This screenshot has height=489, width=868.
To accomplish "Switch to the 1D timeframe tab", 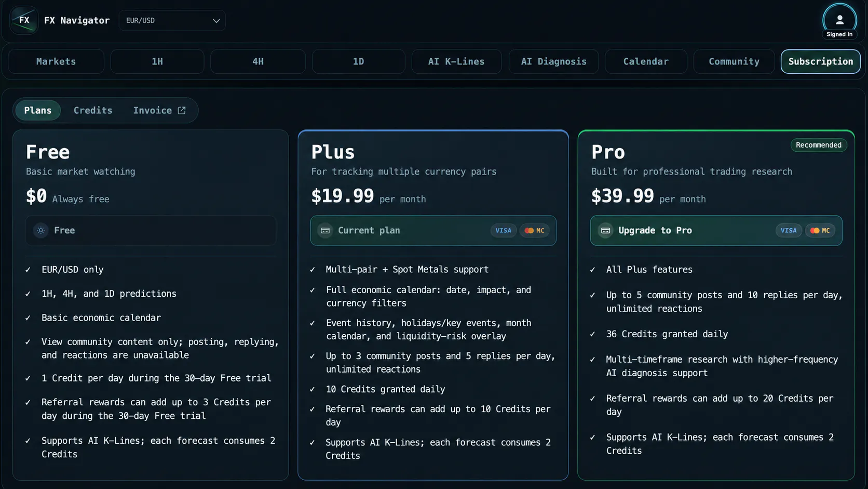I will coord(359,61).
